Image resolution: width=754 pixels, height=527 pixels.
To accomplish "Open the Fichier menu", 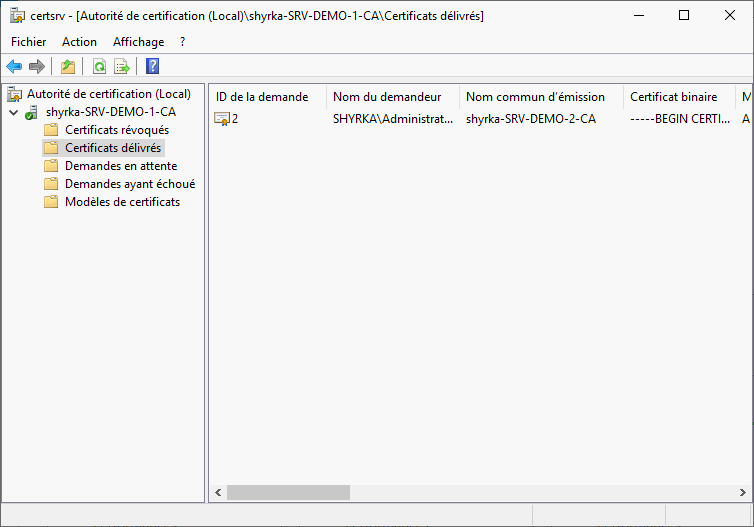I will (29, 42).
